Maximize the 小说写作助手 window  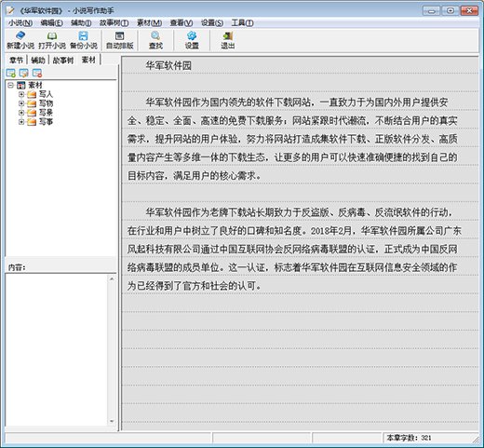click(x=450, y=10)
